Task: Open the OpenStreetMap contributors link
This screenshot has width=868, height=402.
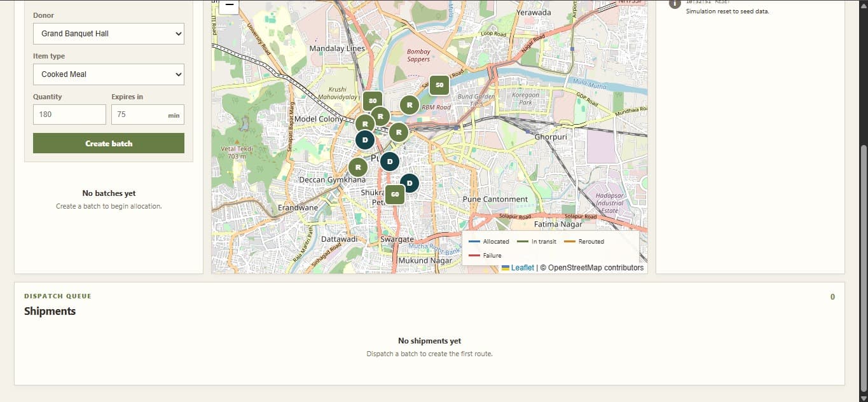Action: [591, 268]
